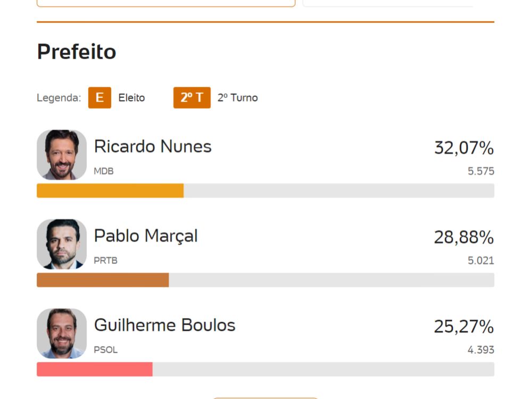
Task: Click the "Legenda:" label row
Action: [58, 98]
